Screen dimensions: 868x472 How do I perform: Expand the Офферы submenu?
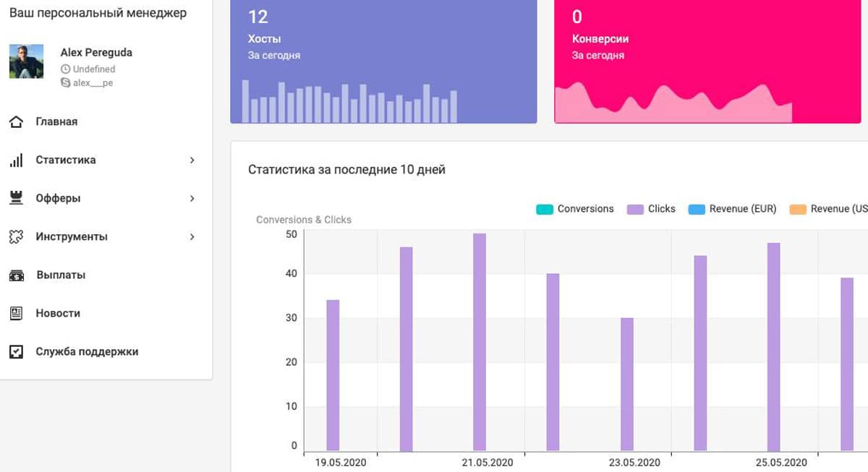tap(192, 198)
